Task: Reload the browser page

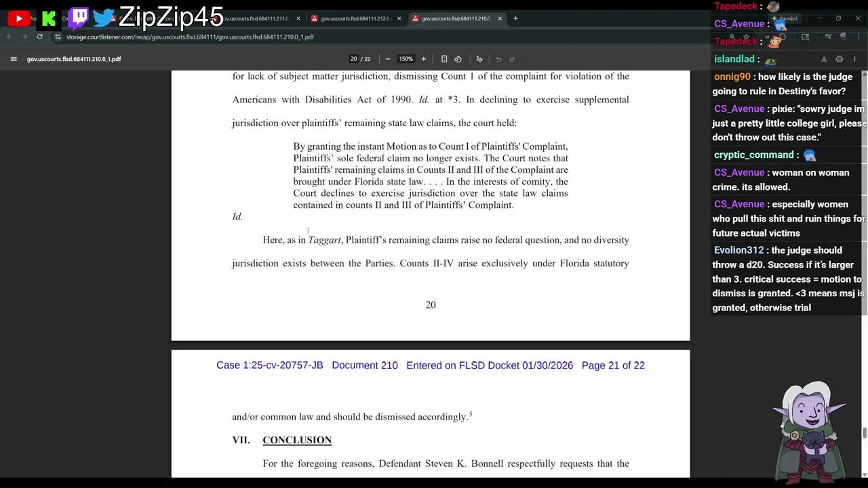Action: coord(40,37)
